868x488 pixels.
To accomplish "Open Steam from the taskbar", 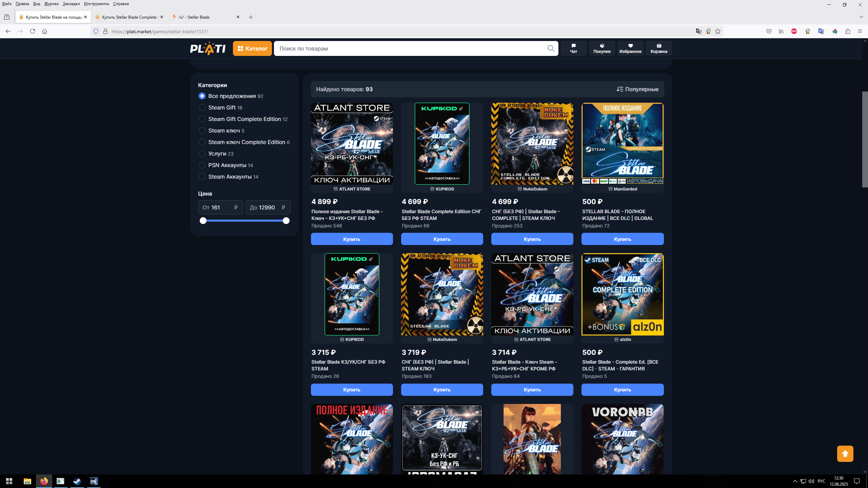I will [77, 481].
